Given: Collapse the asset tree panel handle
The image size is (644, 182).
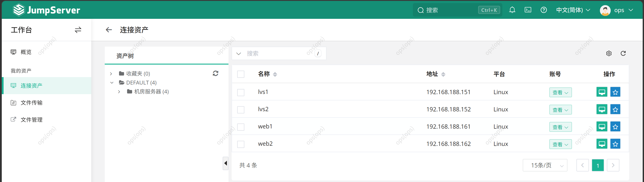Looking at the screenshot, I should click(226, 163).
